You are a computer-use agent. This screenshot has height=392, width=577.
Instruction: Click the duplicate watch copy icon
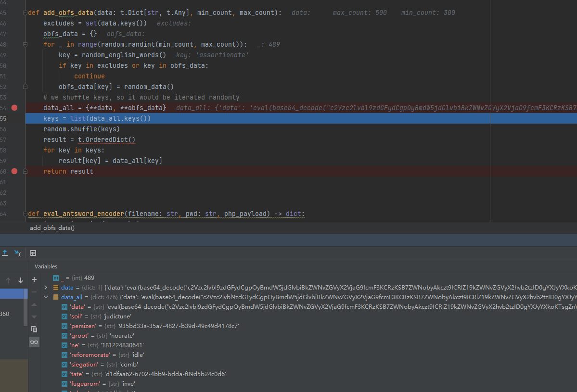pyautogui.click(x=34, y=329)
